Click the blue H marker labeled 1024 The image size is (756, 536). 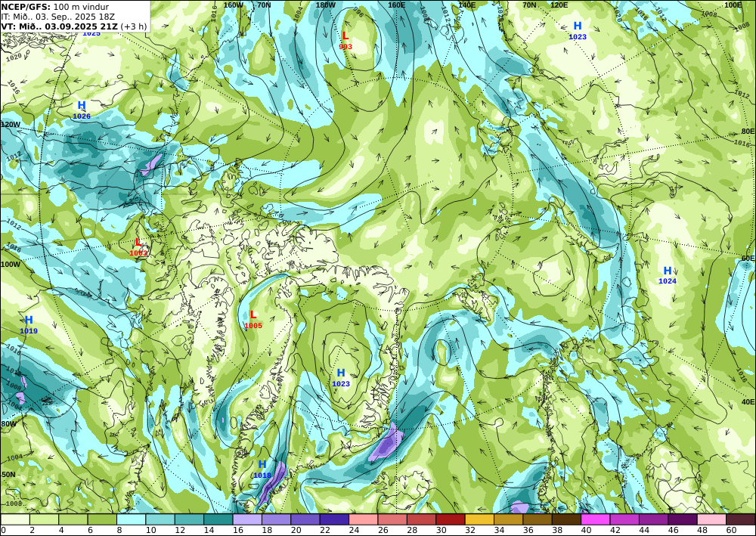coord(668,271)
